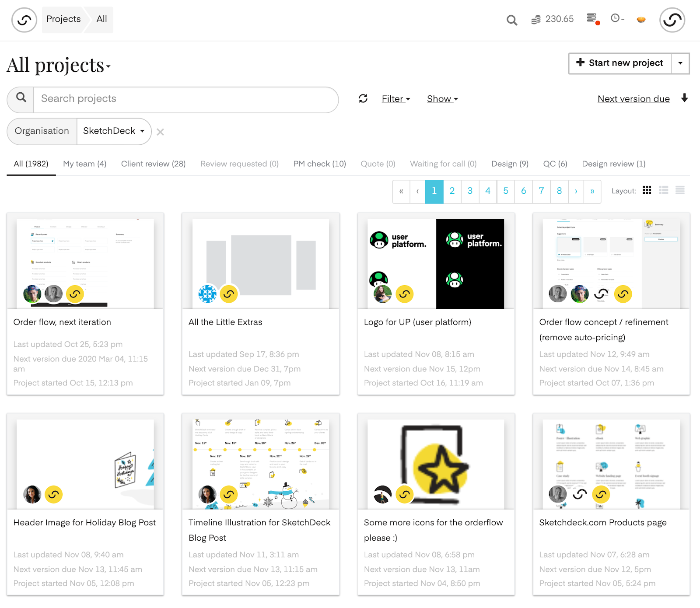Select the PM check (10) tab
The width and height of the screenshot is (700, 608).
[x=320, y=164]
